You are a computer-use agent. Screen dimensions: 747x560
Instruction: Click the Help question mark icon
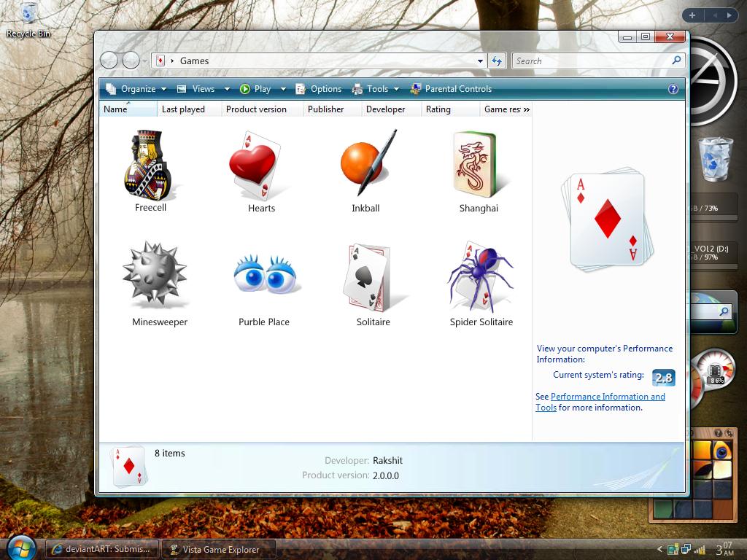pyautogui.click(x=672, y=88)
